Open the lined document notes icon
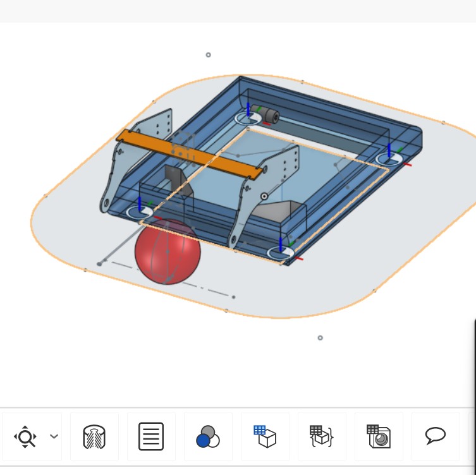The width and height of the screenshot is (476, 475). pos(151,436)
